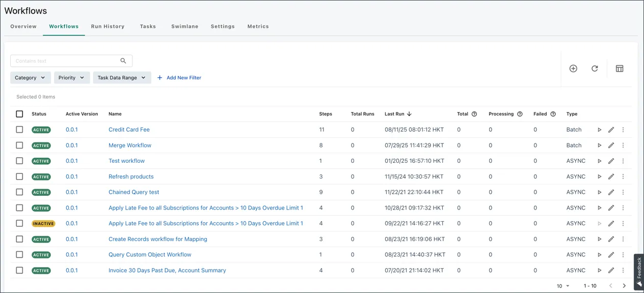Click the Total column help icon
Image resolution: width=644 pixels, height=293 pixels.
coord(474,114)
